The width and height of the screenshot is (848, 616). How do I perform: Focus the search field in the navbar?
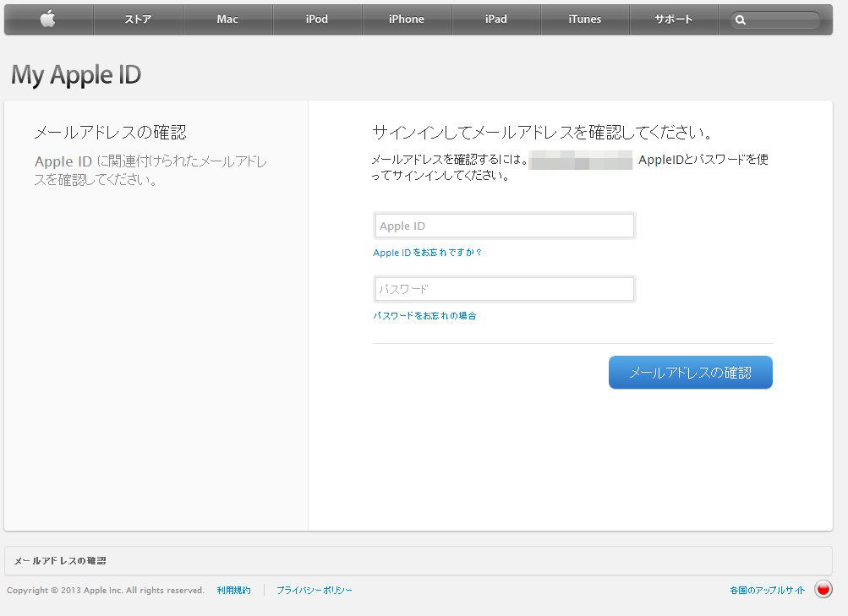pyautogui.click(x=775, y=20)
